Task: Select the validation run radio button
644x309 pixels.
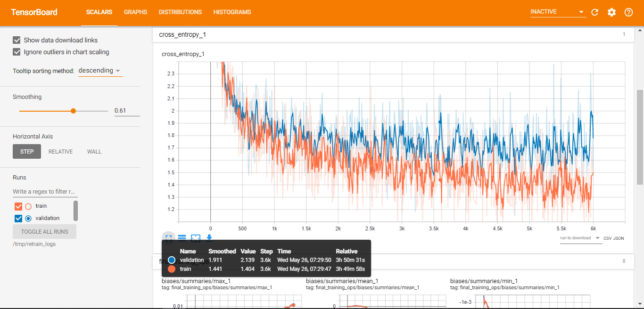Action: (28, 218)
